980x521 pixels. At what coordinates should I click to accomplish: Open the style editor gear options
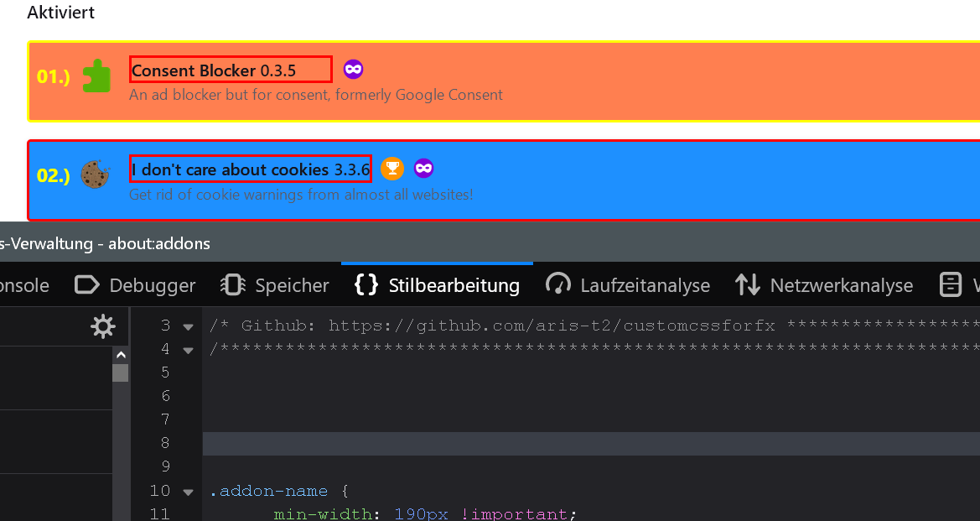pos(103,326)
